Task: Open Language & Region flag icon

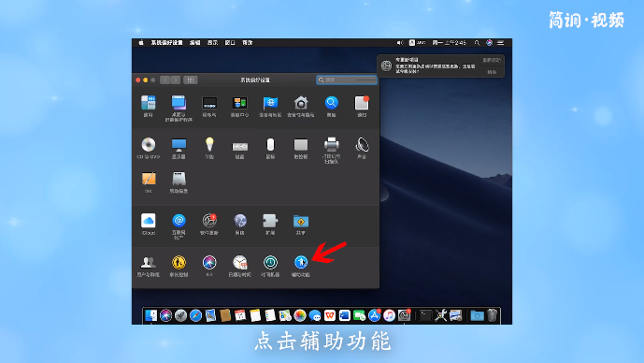Action: click(x=270, y=103)
